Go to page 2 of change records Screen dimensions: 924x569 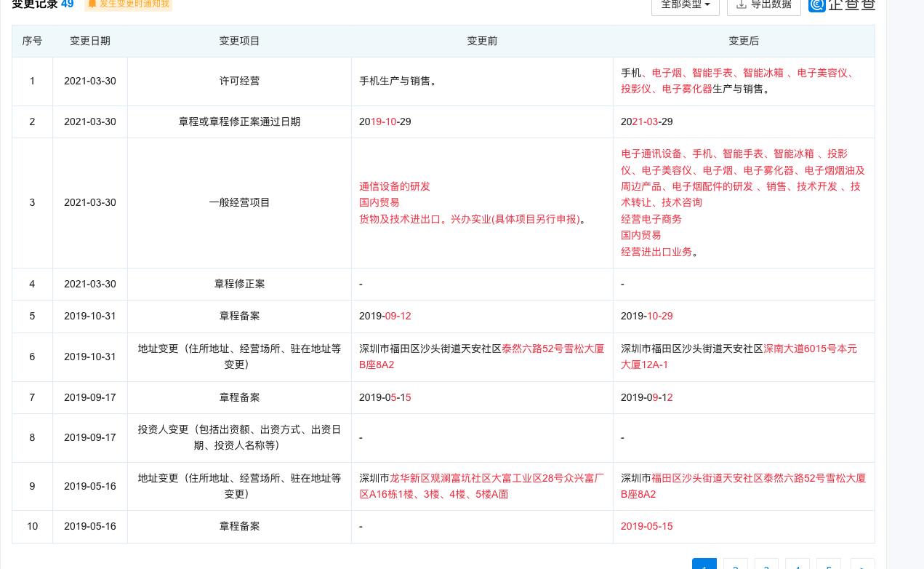tap(736, 568)
